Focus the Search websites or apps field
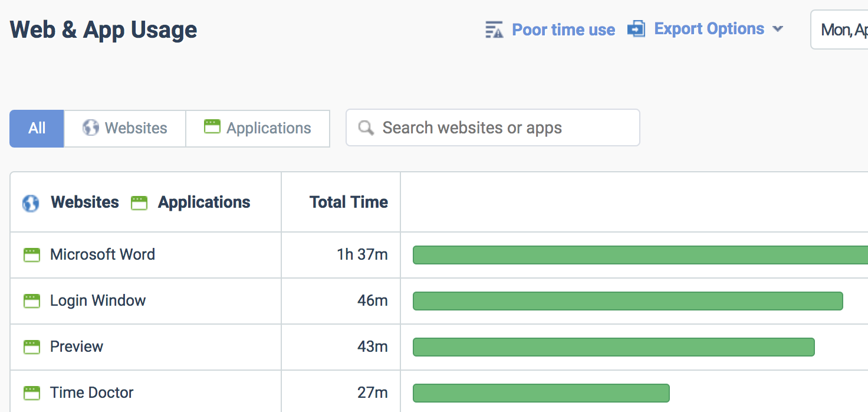The height and width of the screenshot is (412, 868). coord(493,127)
